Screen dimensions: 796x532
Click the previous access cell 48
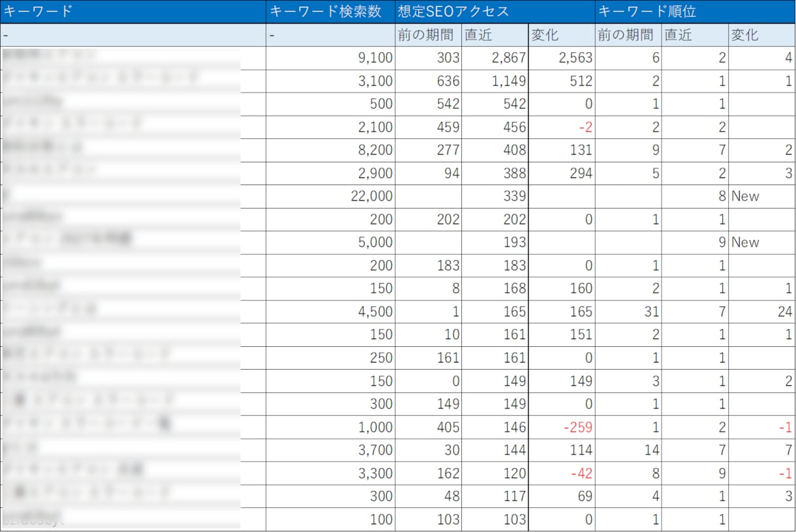coord(429,496)
